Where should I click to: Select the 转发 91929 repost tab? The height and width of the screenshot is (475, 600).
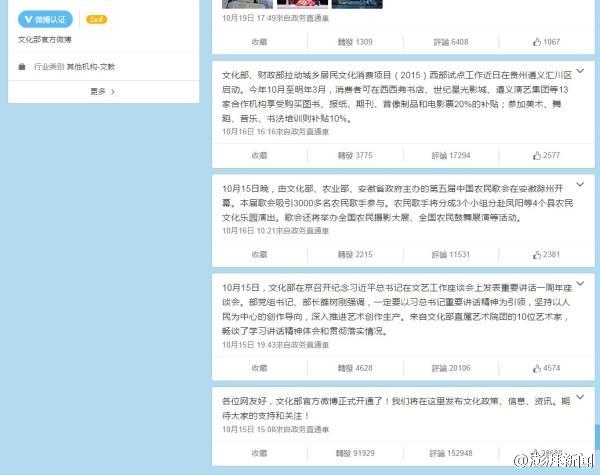[x=354, y=452]
